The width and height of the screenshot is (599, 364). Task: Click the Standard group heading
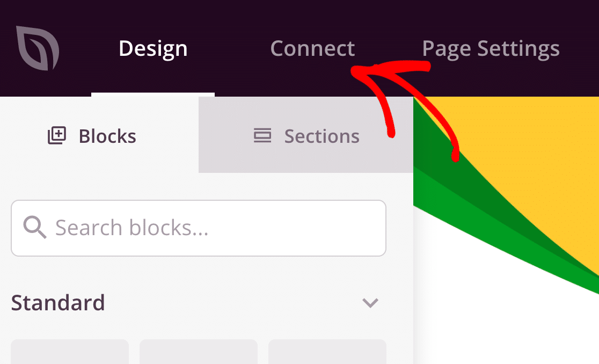click(57, 302)
